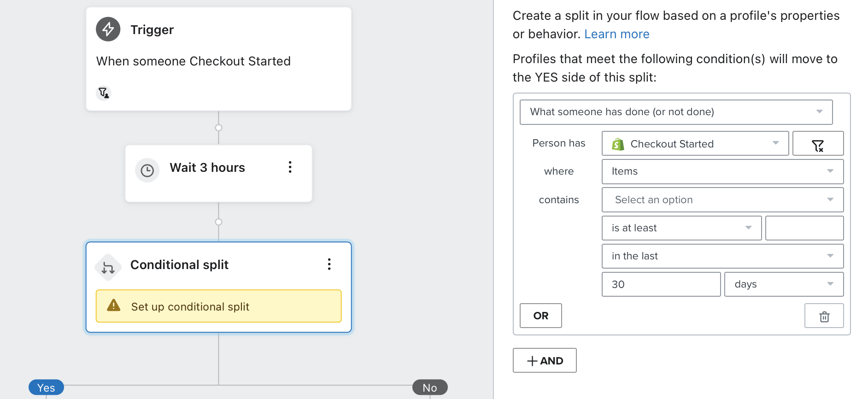Click the OR button

tap(541, 316)
